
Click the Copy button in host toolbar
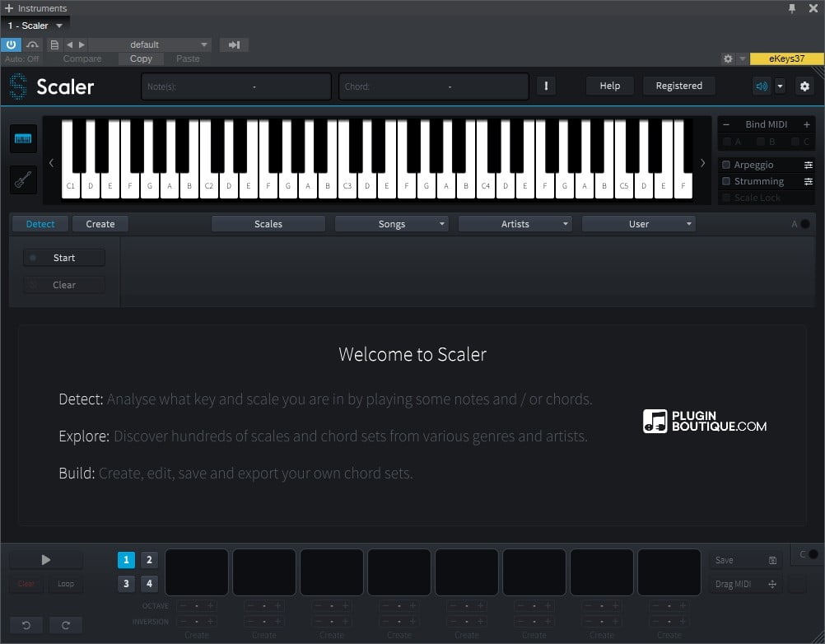[x=141, y=58]
